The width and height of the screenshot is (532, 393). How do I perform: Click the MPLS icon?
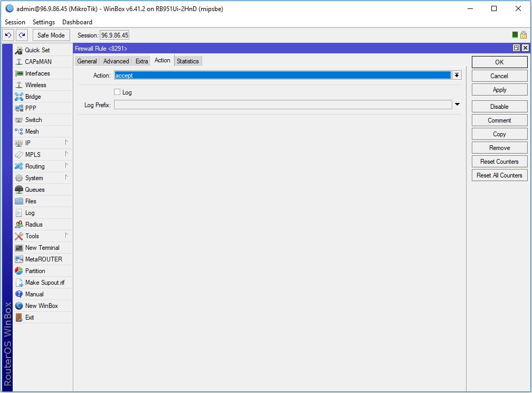coord(19,155)
